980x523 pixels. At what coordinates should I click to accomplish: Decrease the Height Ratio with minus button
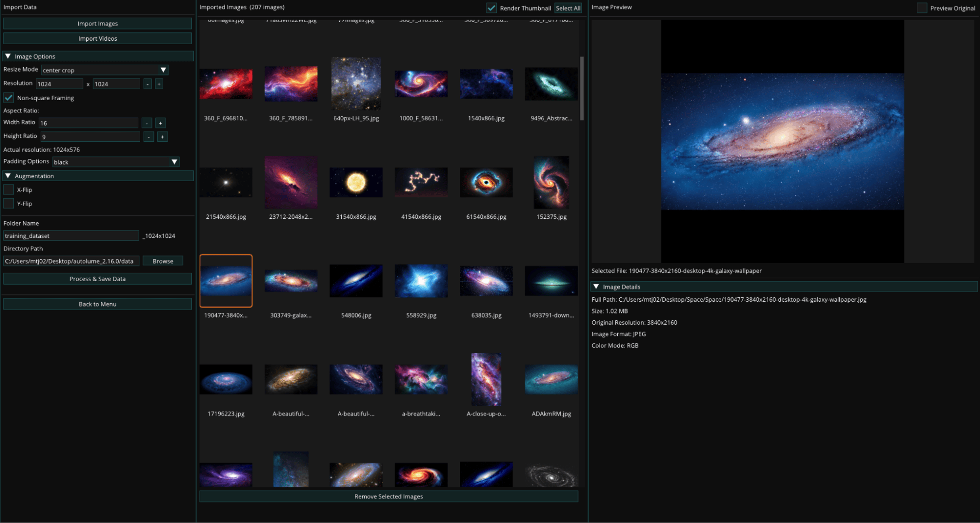[149, 136]
